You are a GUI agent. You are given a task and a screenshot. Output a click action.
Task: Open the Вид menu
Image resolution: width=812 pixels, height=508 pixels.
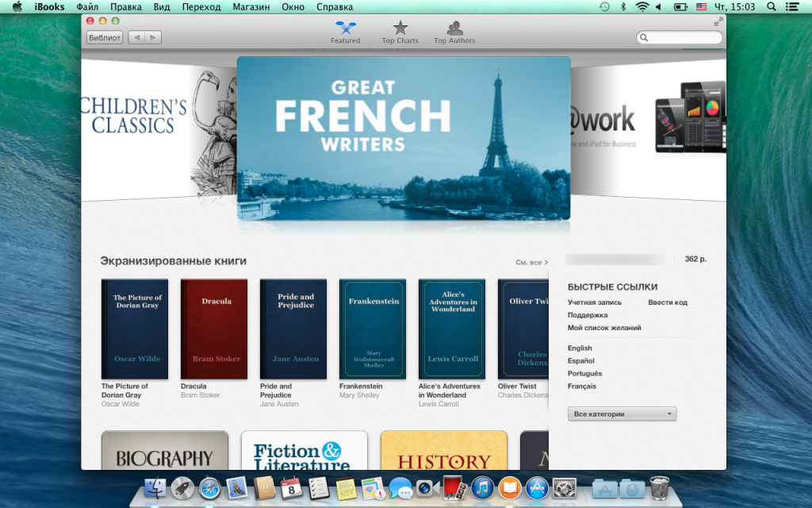[162, 6]
